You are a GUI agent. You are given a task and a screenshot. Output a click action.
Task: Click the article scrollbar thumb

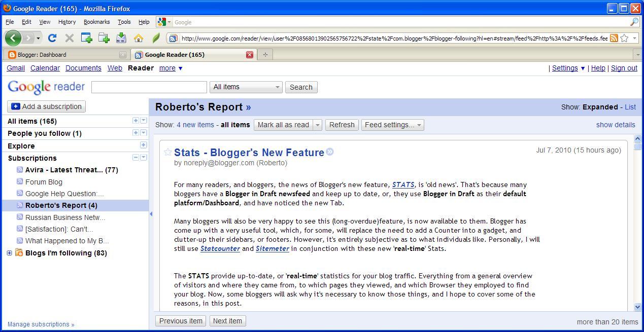pos(637,146)
